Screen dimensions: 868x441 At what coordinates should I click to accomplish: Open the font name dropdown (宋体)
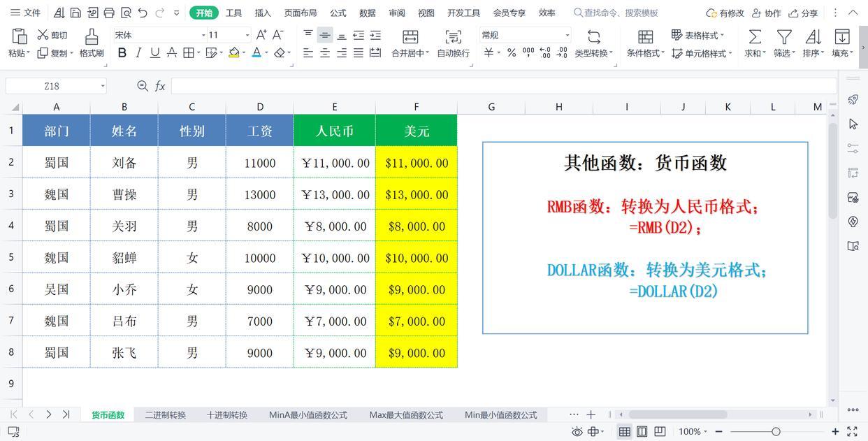point(203,35)
